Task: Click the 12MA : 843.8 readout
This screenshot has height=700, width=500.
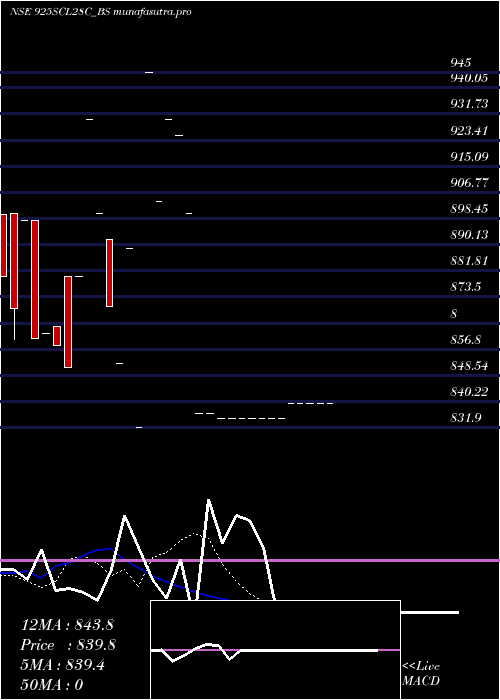Action: tap(67, 625)
